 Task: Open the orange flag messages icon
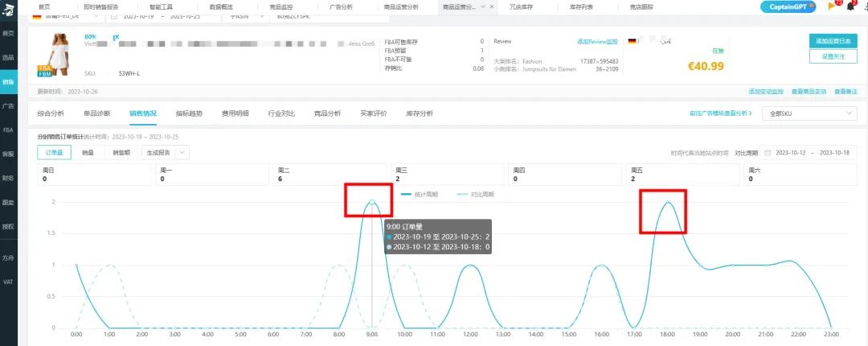pos(832,6)
